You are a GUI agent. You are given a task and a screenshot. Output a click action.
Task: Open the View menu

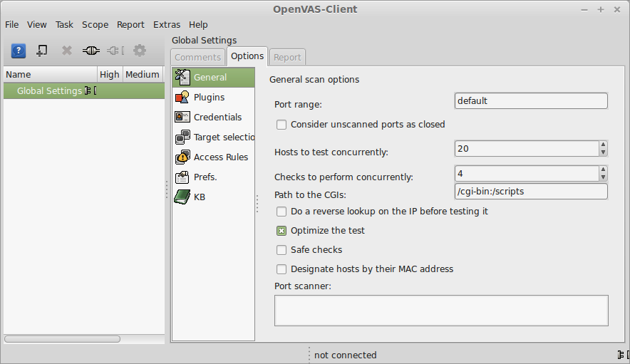pyautogui.click(x=37, y=24)
